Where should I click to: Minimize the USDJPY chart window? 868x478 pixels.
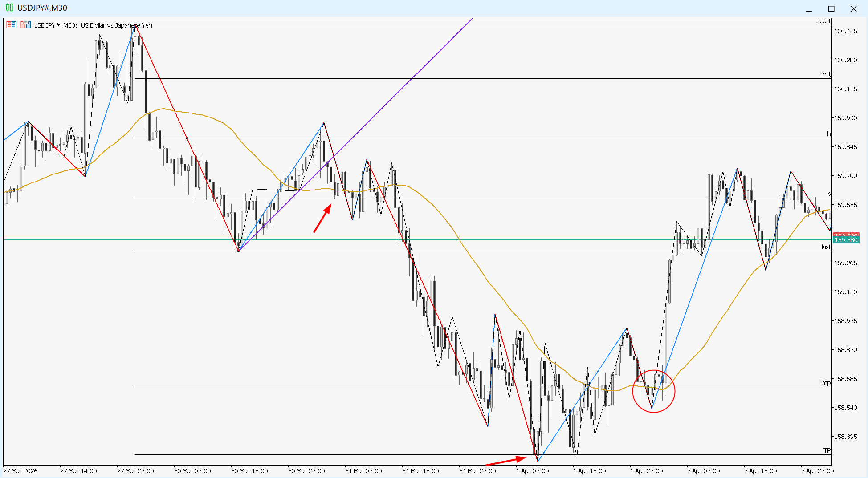(x=809, y=9)
